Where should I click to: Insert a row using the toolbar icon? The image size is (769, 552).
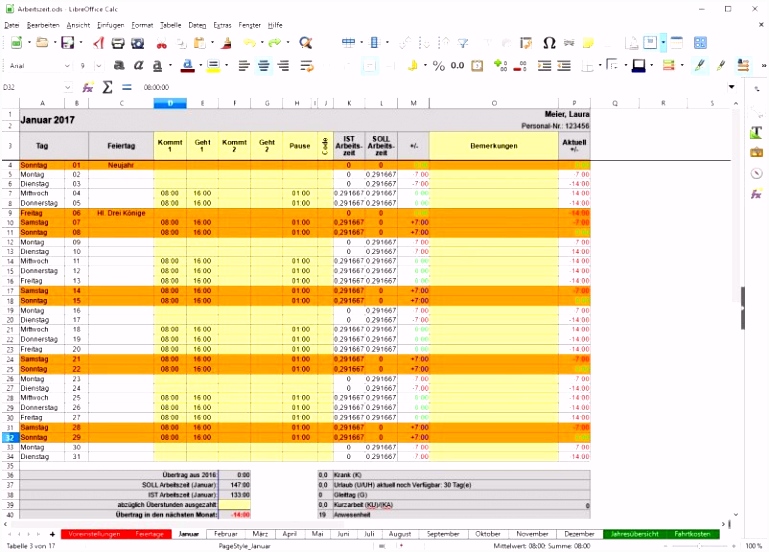click(348, 43)
